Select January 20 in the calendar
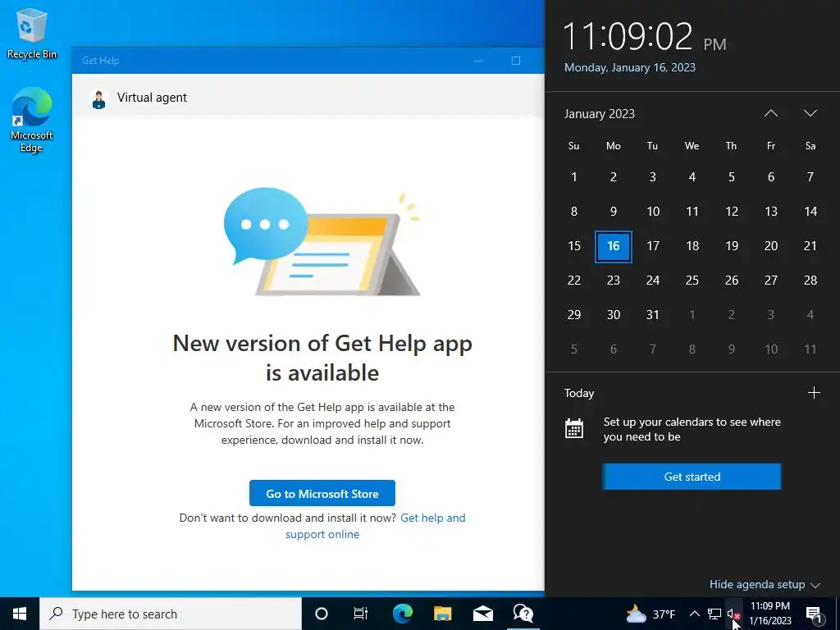Image resolution: width=840 pixels, height=630 pixels. pos(771,246)
